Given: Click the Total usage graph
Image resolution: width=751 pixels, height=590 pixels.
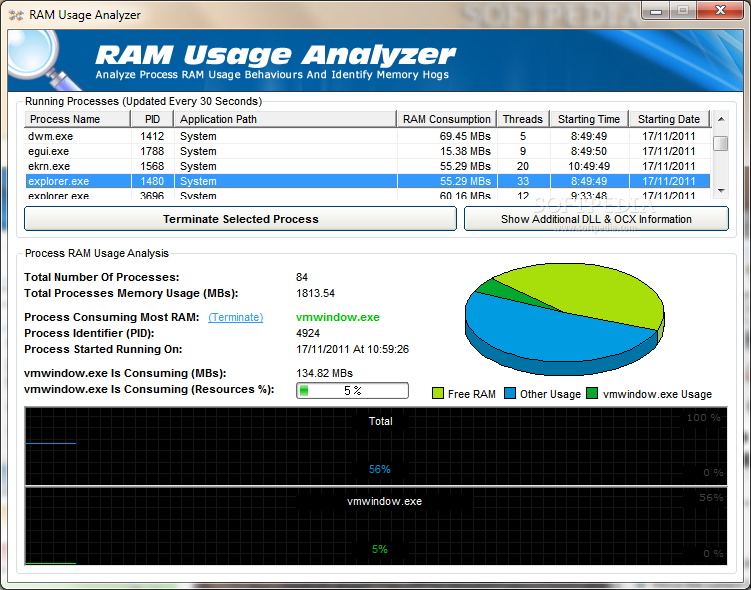Looking at the screenshot, I should coord(376,446).
